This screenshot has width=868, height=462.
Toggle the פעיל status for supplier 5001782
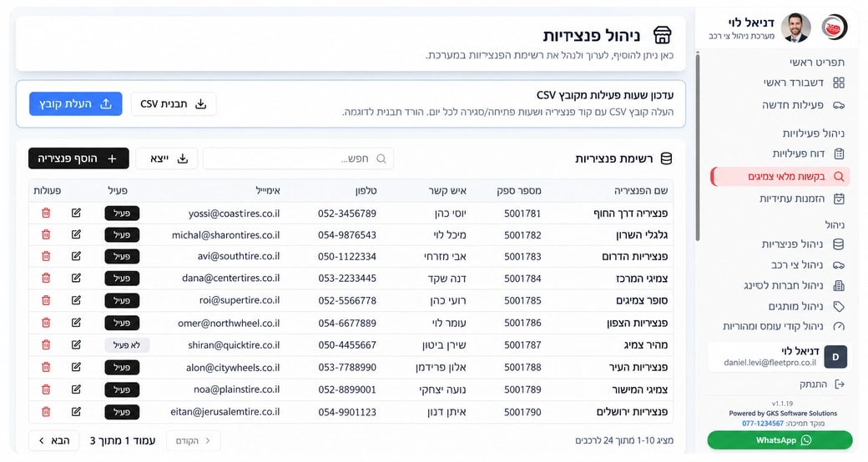coord(122,234)
